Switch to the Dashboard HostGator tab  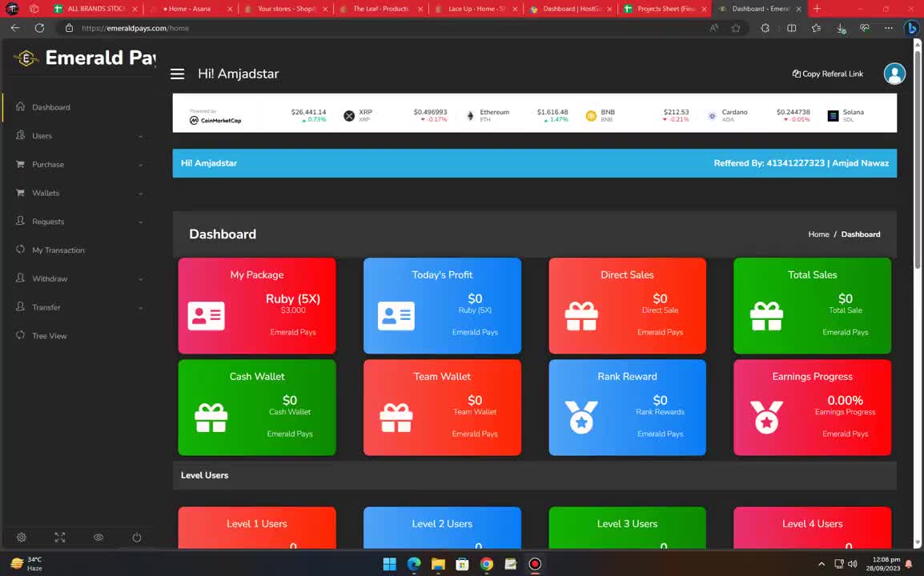click(x=571, y=9)
